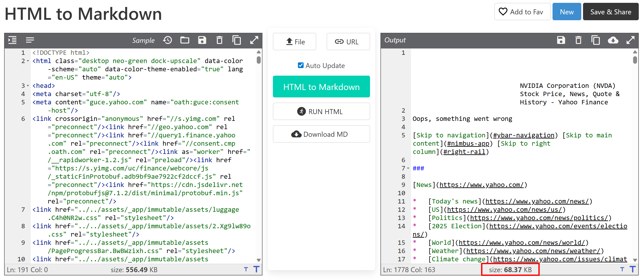Screen dimensions: 644x280
Task: Clear input with the trash icon
Action: [x=219, y=40]
